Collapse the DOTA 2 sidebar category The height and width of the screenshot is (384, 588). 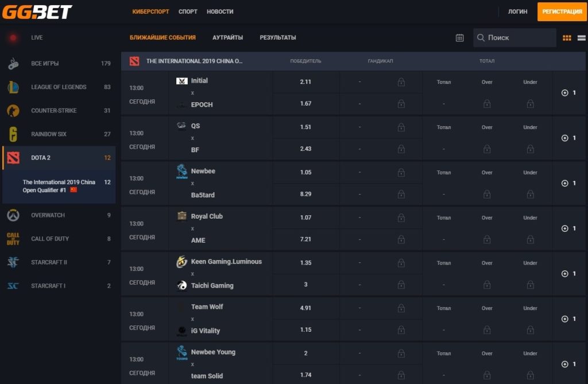tap(59, 158)
